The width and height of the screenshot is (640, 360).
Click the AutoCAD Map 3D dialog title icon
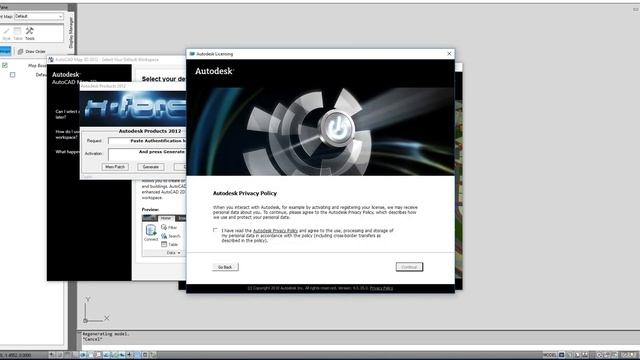coord(51,60)
